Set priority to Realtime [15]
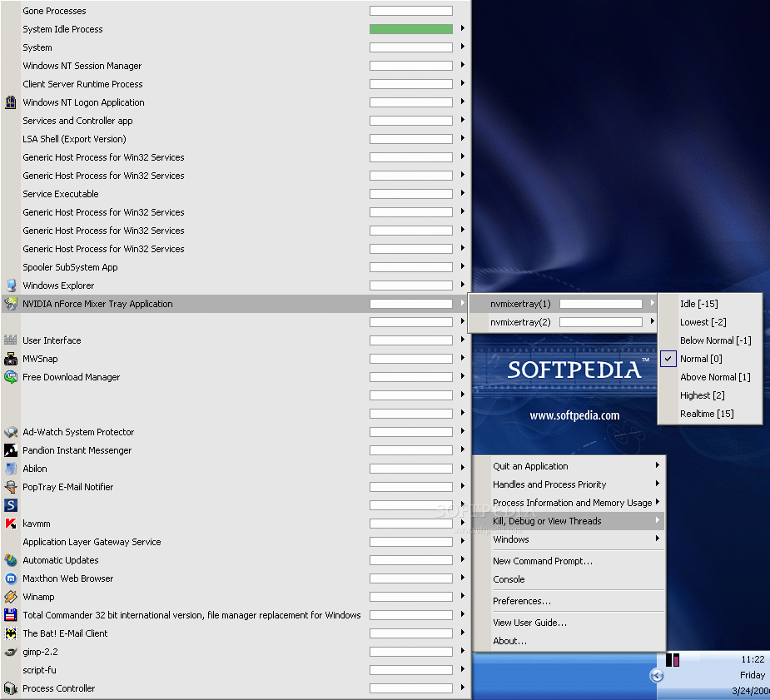This screenshot has height=700, width=770. (710, 414)
